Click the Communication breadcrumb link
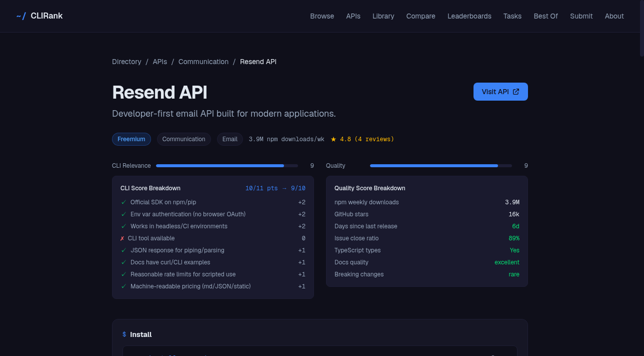 click(x=203, y=62)
